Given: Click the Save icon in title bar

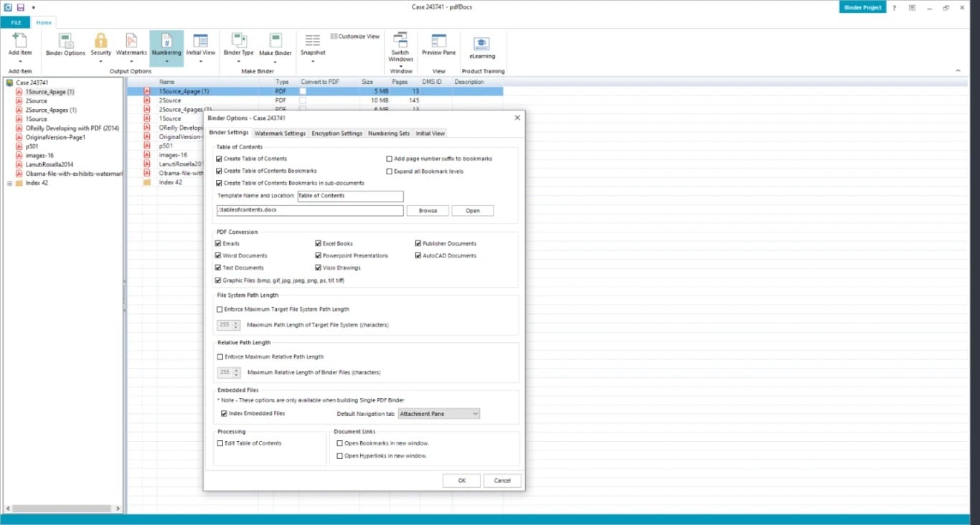Looking at the screenshot, I should [x=20, y=7].
